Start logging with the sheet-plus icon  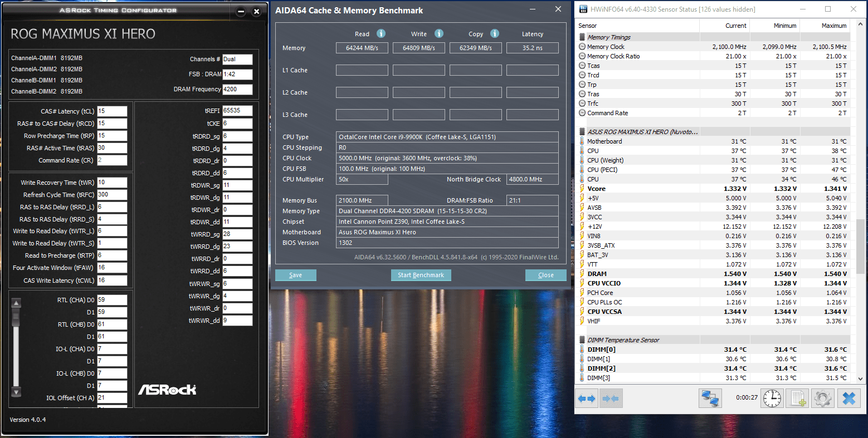click(x=797, y=398)
